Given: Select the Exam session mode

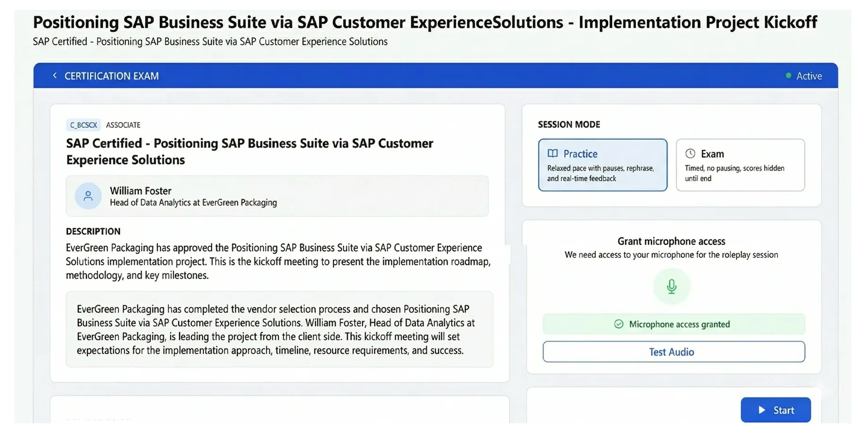Looking at the screenshot, I should [740, 165].
